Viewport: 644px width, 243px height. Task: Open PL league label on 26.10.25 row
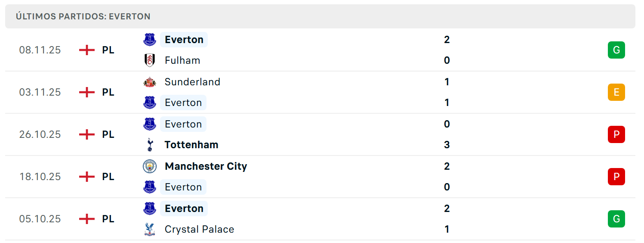[x=108, y=134]
